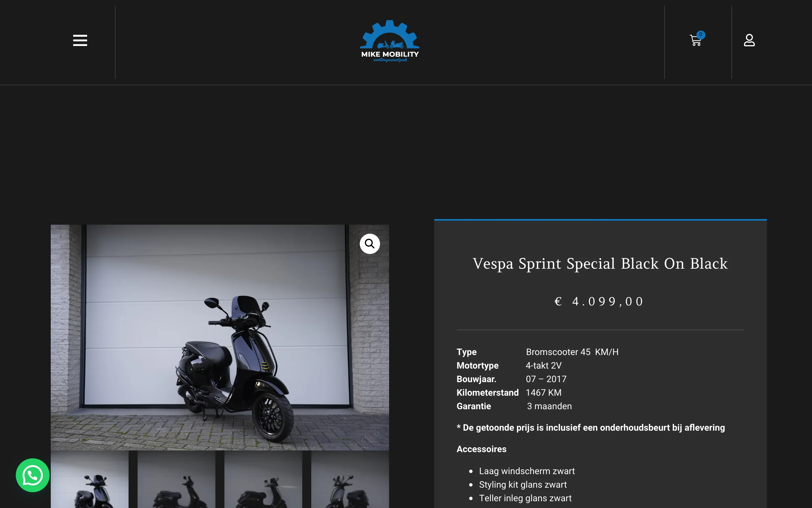Click the Bouwjaar value 07 – 2017
Image resolution: width=812 pixels, height=508 pixels.
pyautogui.click(x=546, y=379)
